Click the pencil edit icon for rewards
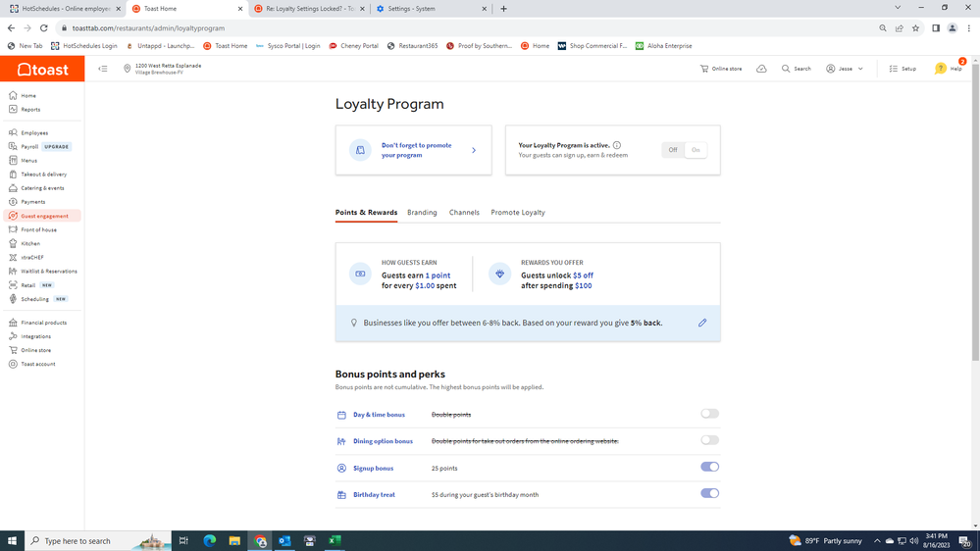This screenshot has height=551, width=980. click(702, 323)
